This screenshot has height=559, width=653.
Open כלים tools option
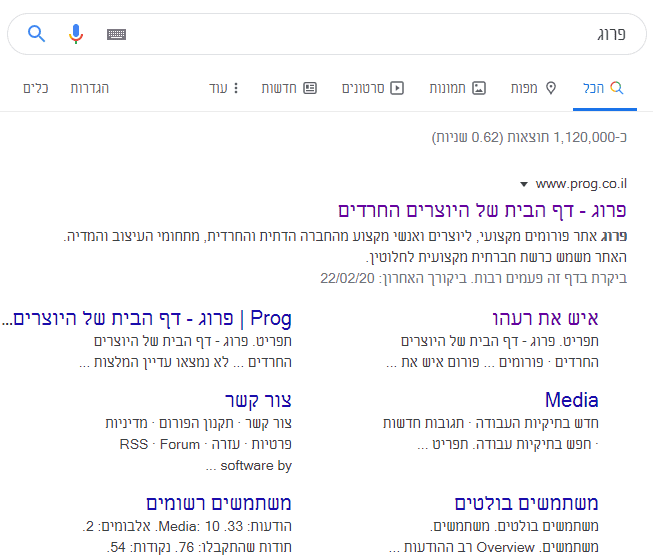click(x=35, y=88)
